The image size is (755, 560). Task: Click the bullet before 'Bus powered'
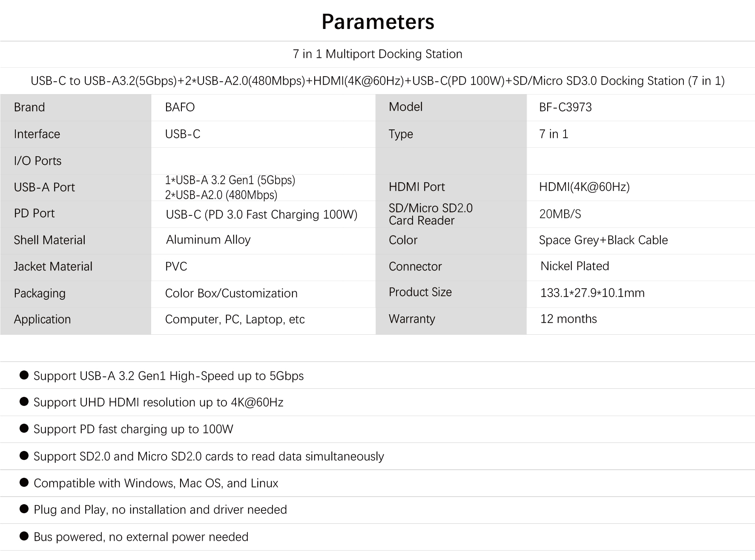[24, 536]
